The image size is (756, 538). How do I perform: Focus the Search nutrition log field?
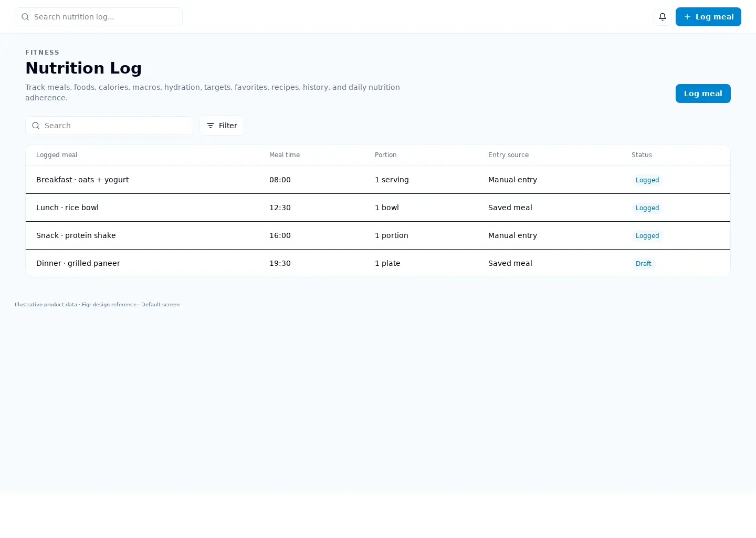coord(99,17)
